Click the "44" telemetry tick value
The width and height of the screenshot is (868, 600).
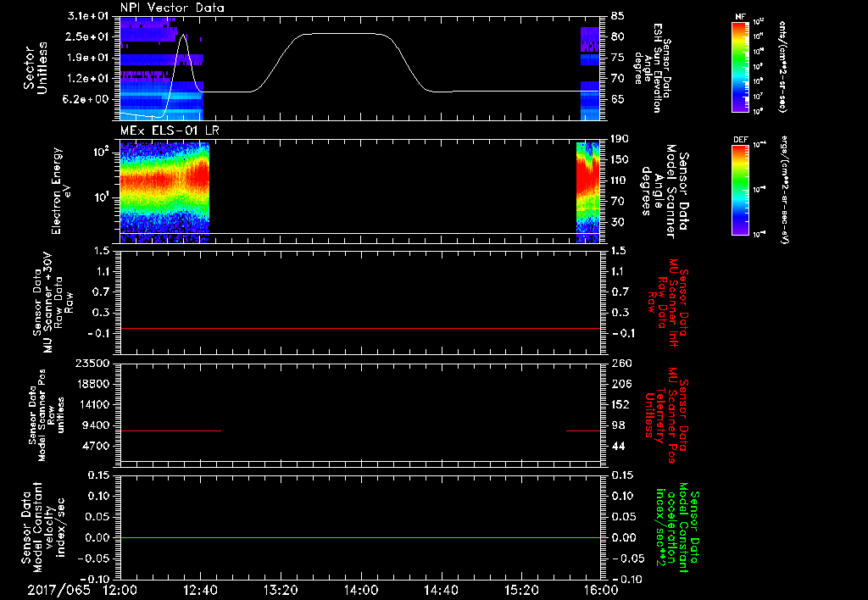618,446
